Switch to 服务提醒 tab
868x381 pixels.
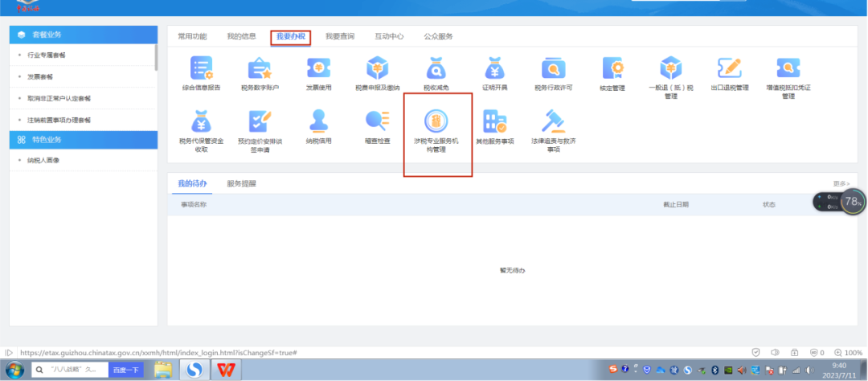click(241, 183)
